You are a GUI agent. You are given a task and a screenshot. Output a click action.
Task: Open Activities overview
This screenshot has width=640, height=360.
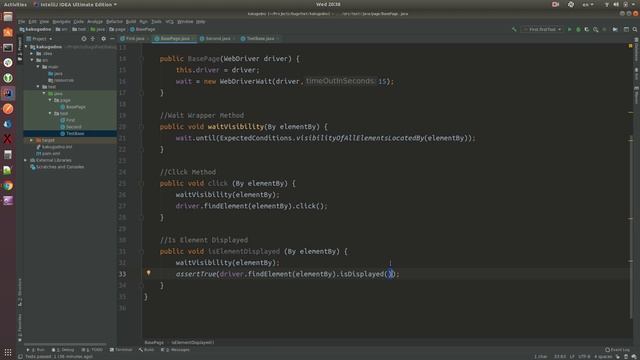(x=15, y=4)
